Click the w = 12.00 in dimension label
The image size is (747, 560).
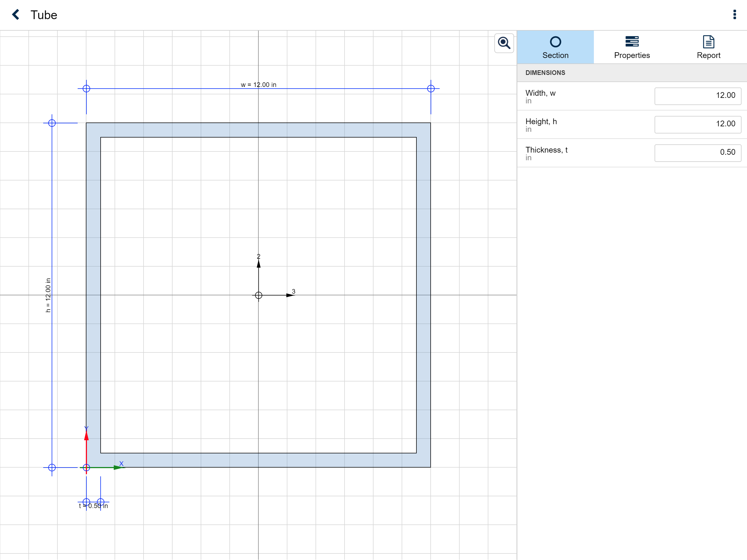pyautogui.click(x=258, y=84)
